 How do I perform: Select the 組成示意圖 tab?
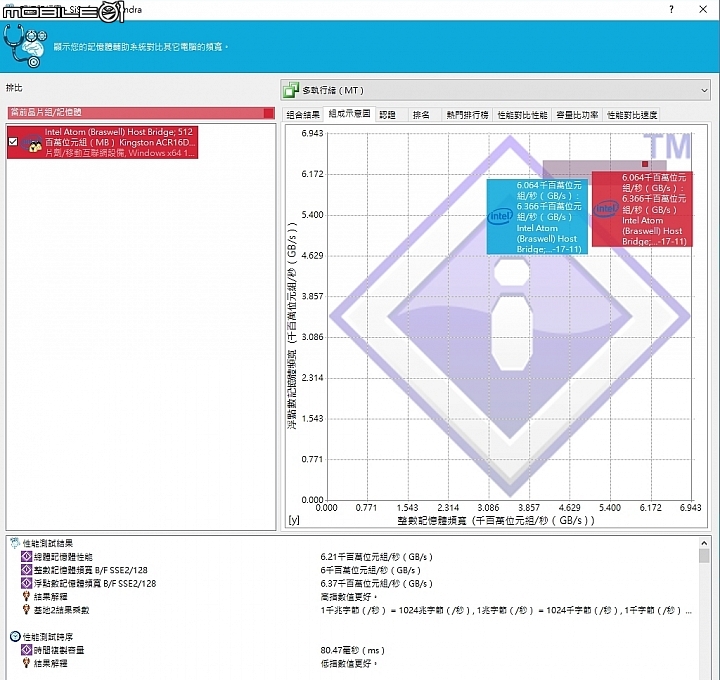pos(349,113)
